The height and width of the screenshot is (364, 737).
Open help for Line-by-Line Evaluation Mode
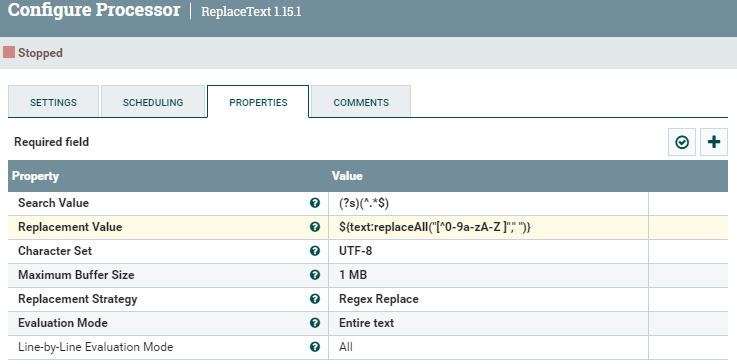click(314, 347)
